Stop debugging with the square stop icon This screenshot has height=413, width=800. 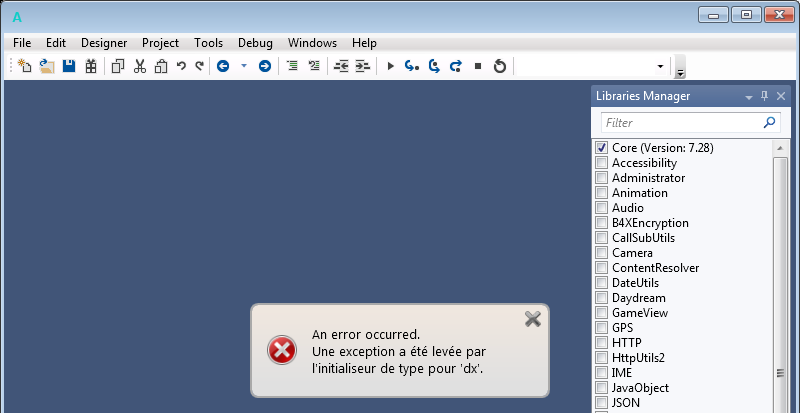pos(478,66)
